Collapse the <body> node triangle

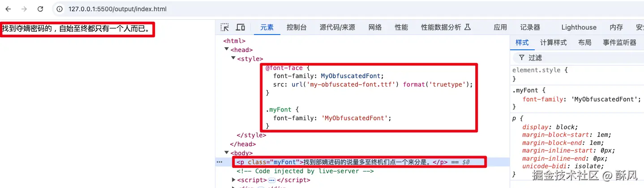pos(227,153)
